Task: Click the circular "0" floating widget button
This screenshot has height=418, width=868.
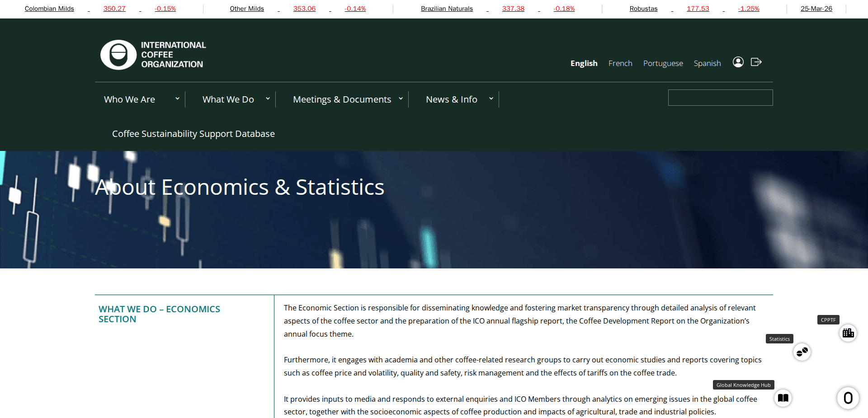Action: [848, 398]
